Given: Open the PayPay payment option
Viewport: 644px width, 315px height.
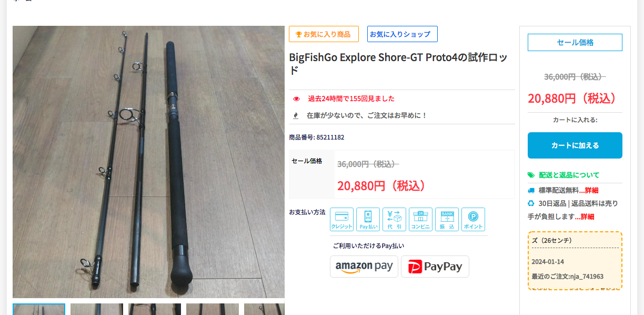Looking at the screenshot, I should 435,267.
